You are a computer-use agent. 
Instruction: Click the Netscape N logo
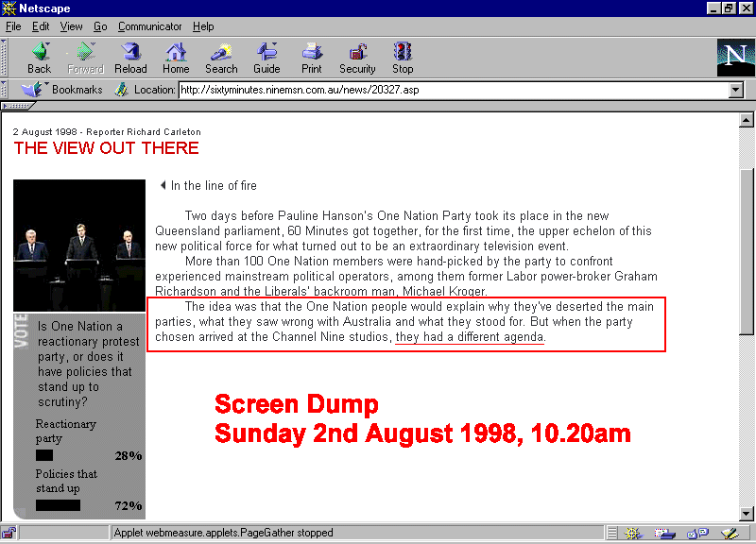735,58
